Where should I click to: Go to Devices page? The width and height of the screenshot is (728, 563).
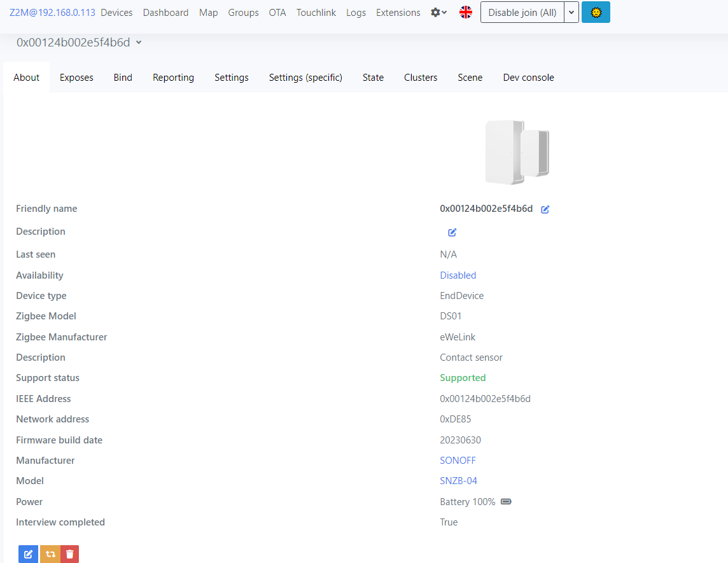pyautogui.click(x=116, y=13)
